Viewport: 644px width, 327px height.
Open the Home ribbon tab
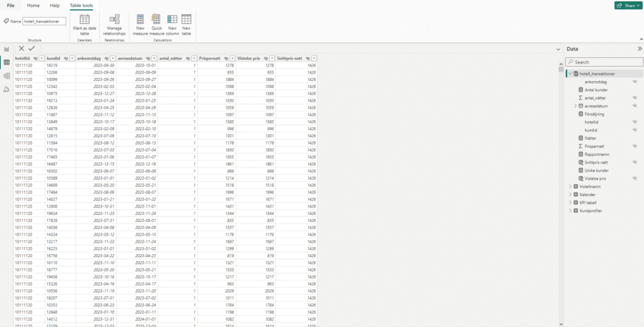click(x=33, y=5)
